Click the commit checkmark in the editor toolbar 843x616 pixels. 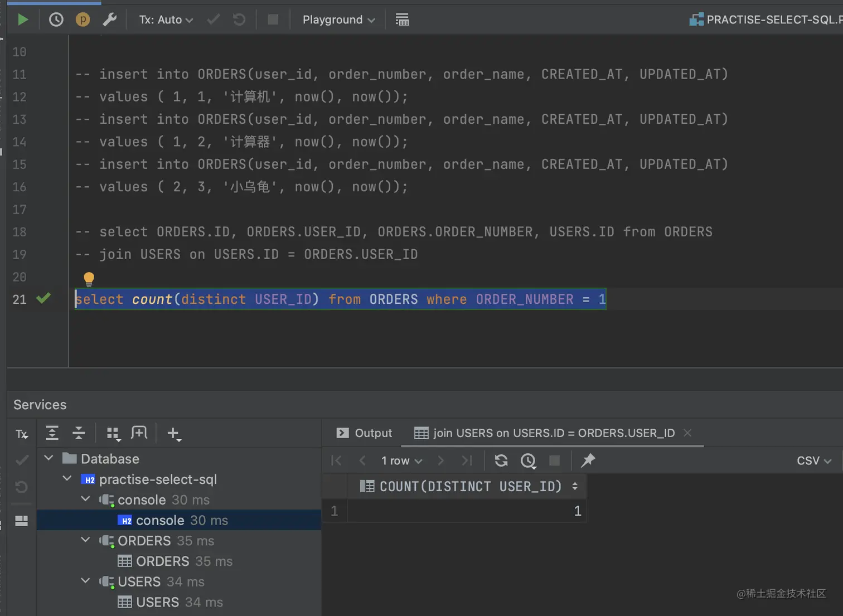[213, 20]
